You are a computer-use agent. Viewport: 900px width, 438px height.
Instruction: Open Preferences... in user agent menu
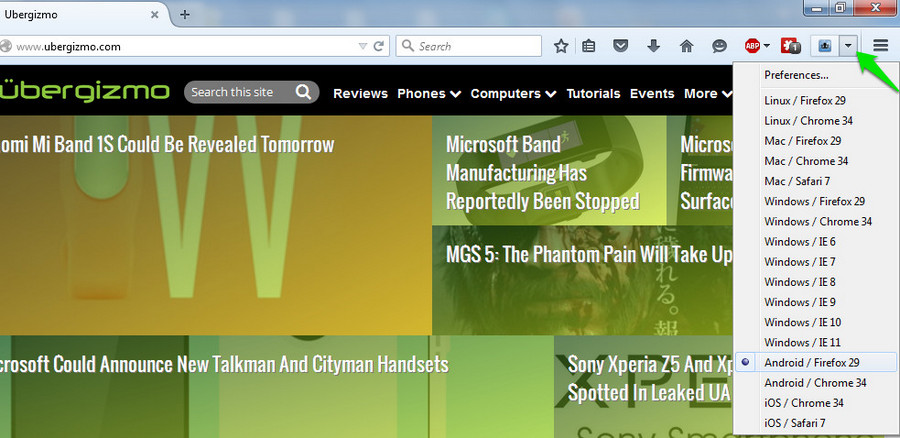point(816,75)
